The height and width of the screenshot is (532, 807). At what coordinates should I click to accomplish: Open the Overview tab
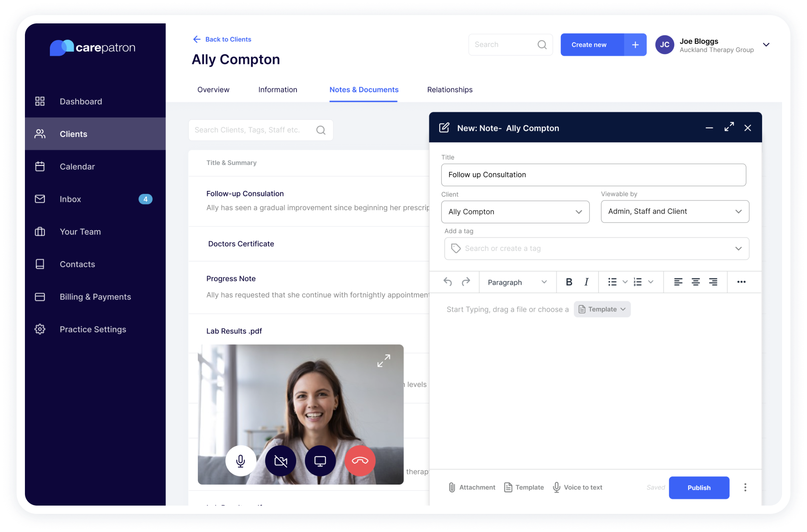click(x=213, y=90)
